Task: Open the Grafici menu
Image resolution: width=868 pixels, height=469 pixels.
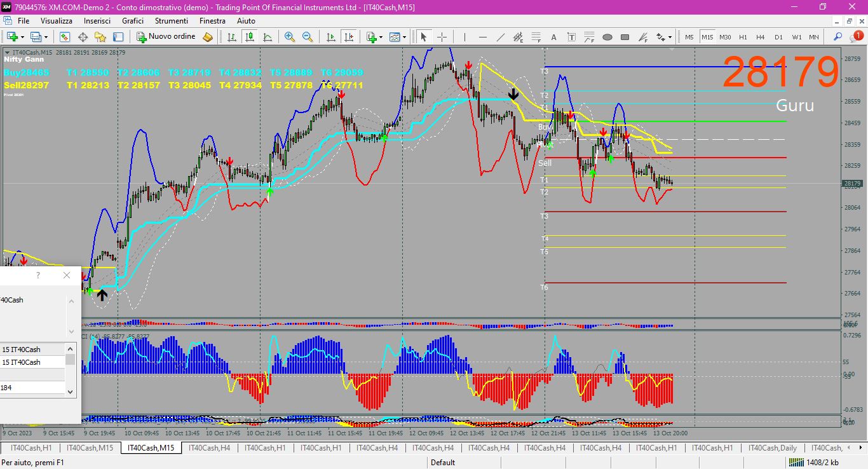Action: tap(133, 20)
